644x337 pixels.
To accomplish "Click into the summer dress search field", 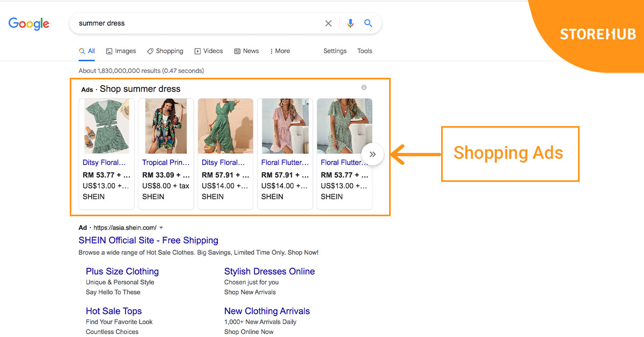I will (199, 24).
